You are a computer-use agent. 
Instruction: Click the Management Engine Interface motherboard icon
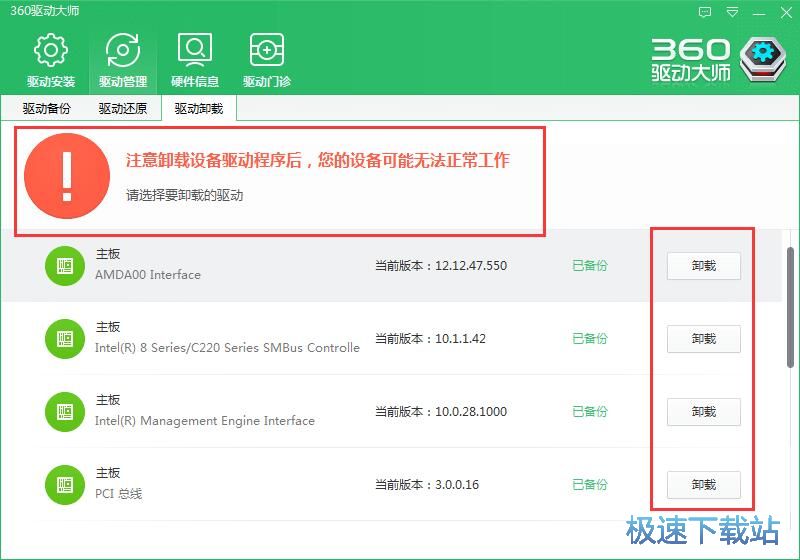click(65, 412)
